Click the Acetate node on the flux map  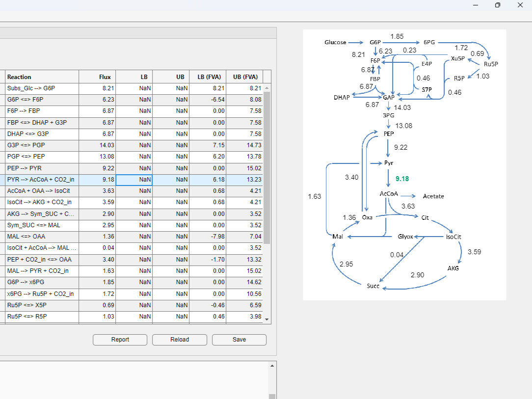433,196
